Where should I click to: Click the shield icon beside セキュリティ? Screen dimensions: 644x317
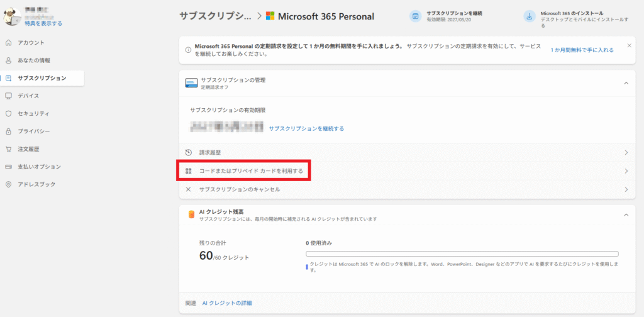coord(9,113)
